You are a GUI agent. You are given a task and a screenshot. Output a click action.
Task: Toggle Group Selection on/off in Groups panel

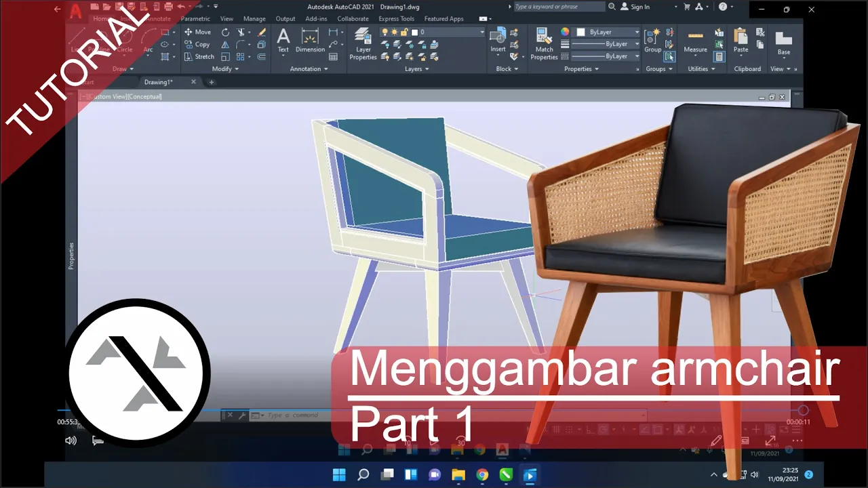[x=669, y=56]
